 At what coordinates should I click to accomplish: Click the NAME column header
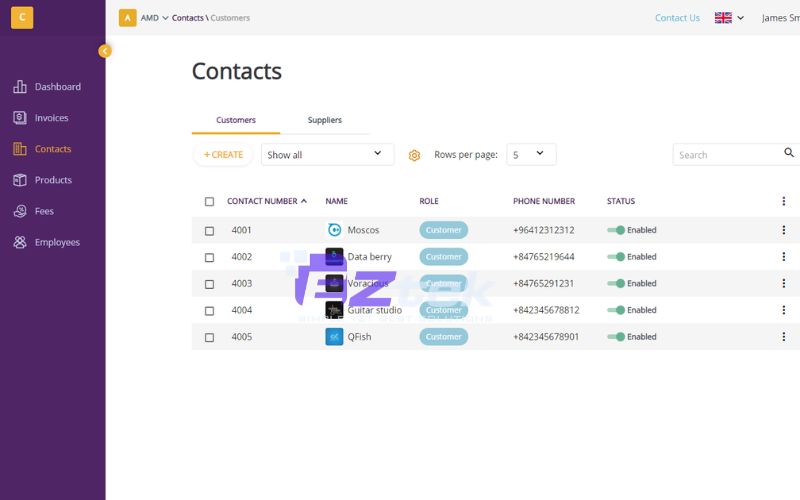pyautogui.click(x=337, y=201)
